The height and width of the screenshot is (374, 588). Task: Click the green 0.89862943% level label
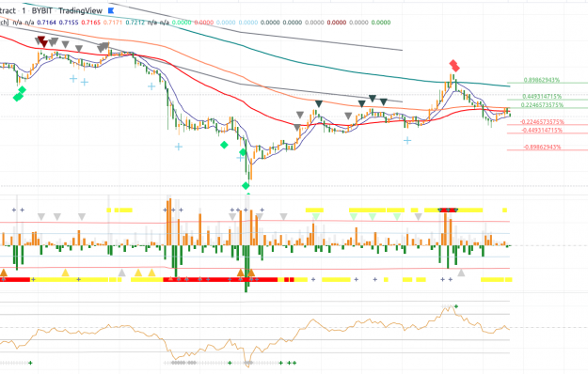click(x=542, y=80)
